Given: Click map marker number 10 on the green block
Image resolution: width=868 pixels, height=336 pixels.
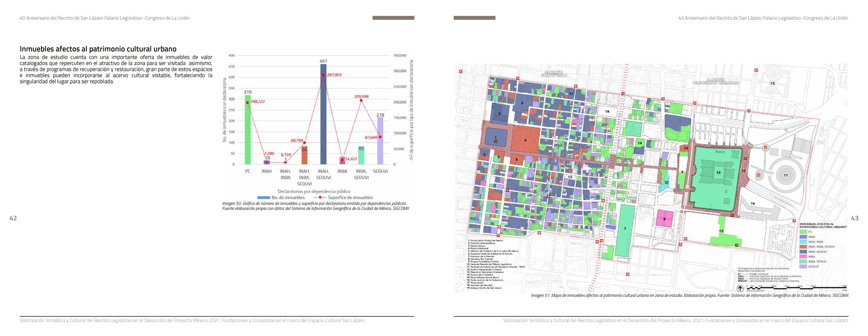Looking at the screenshot, I should (x=718, y=172).
